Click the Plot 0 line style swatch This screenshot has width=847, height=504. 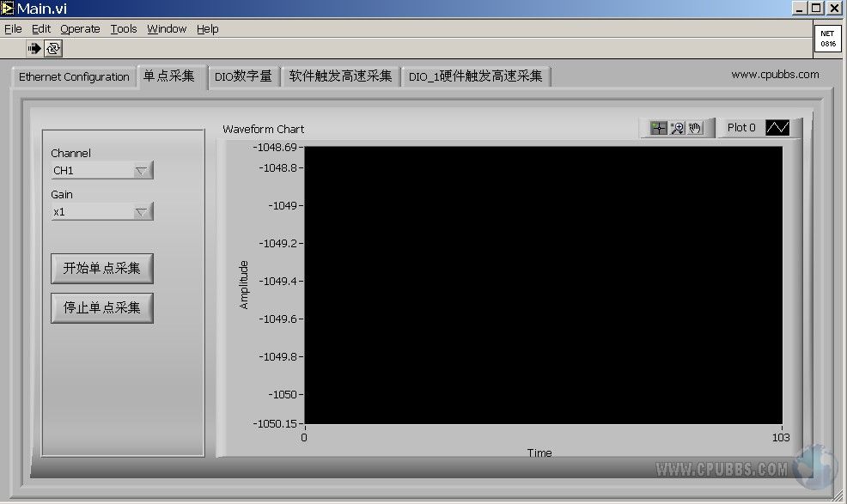pos(777,128)
